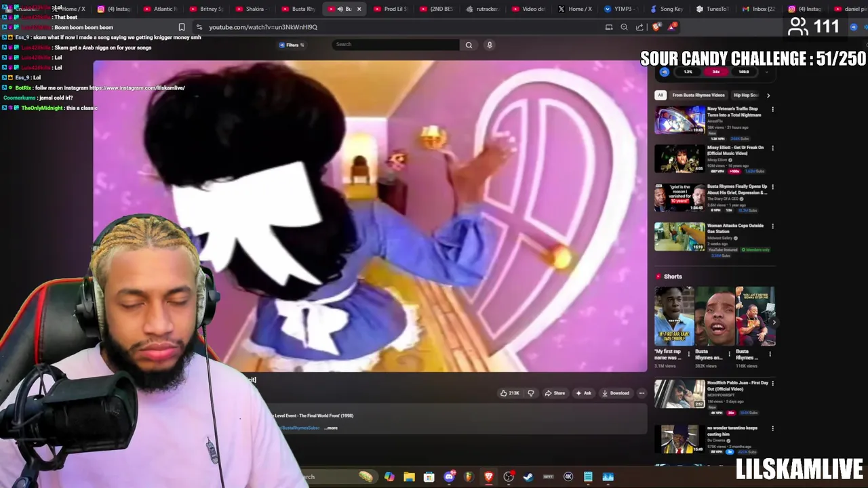
Task: Click the browser share page icon
Action: pos(639,27)
